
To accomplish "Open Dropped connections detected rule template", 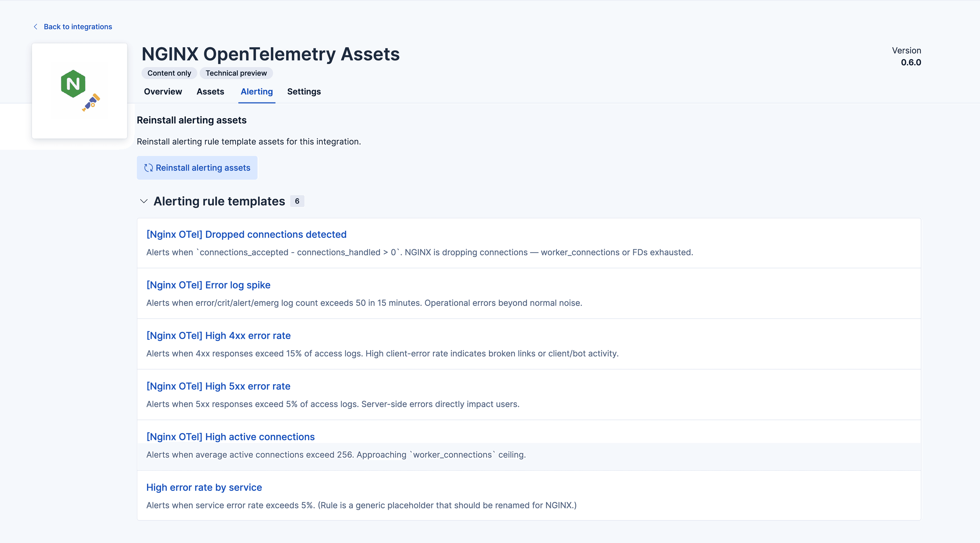I will (x=247, y=234).
